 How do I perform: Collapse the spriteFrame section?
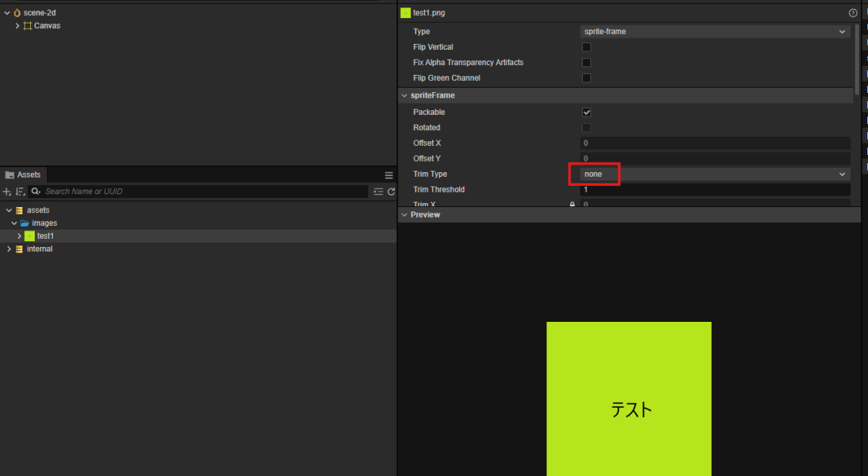pos(404,96)
